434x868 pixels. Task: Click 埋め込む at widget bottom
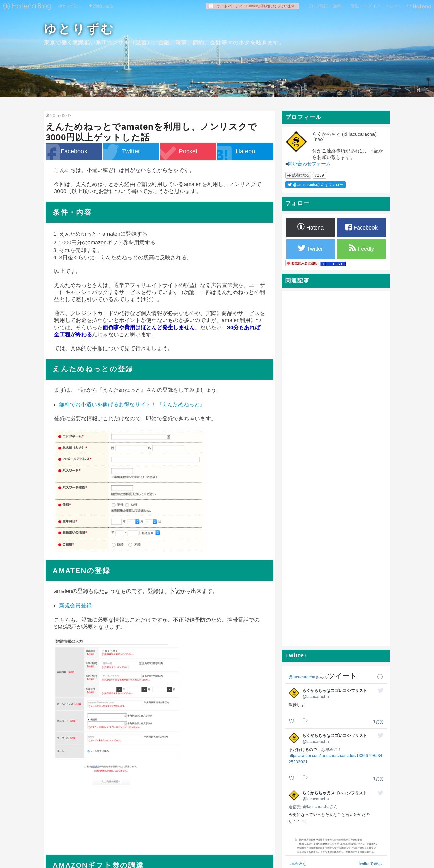(x=298, y=864)
